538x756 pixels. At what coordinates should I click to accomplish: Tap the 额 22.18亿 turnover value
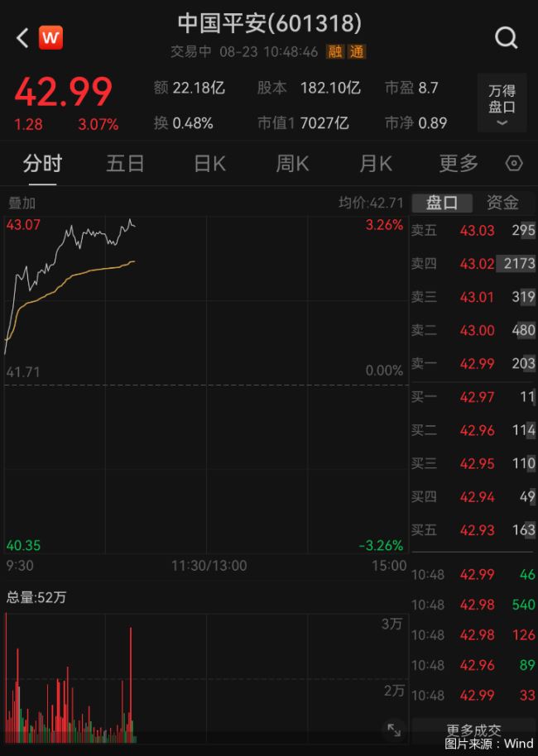tap(190, 88)
